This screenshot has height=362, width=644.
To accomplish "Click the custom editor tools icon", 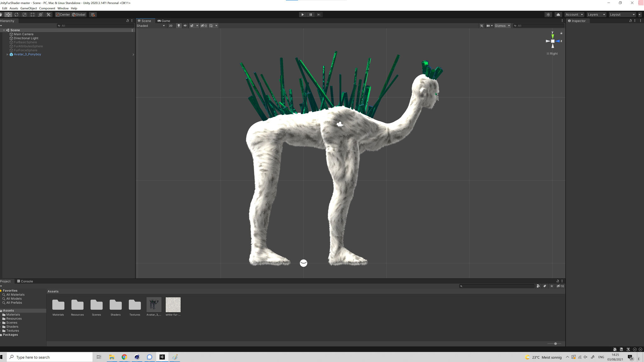I will 48,14.
